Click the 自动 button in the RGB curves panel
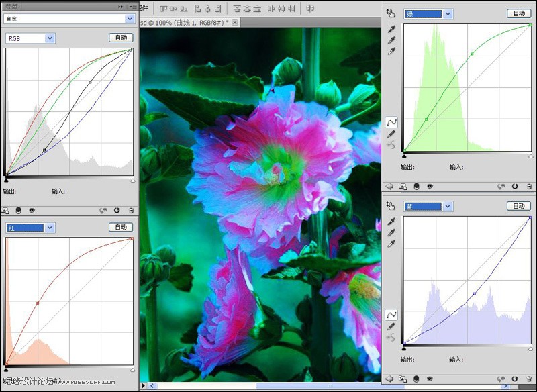537x392 pixels. (x=121, y=38)
